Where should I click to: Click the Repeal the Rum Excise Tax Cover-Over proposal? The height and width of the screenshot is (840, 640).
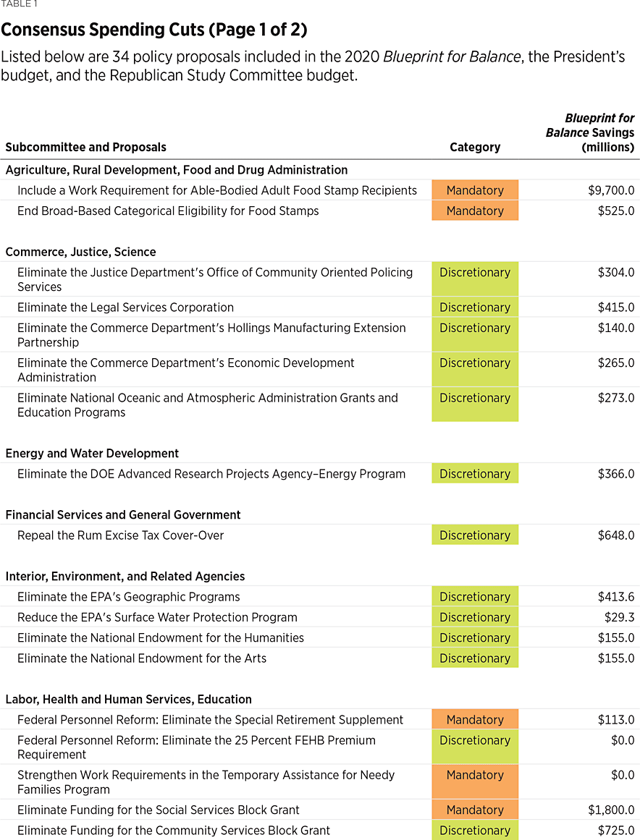[121, 535]
